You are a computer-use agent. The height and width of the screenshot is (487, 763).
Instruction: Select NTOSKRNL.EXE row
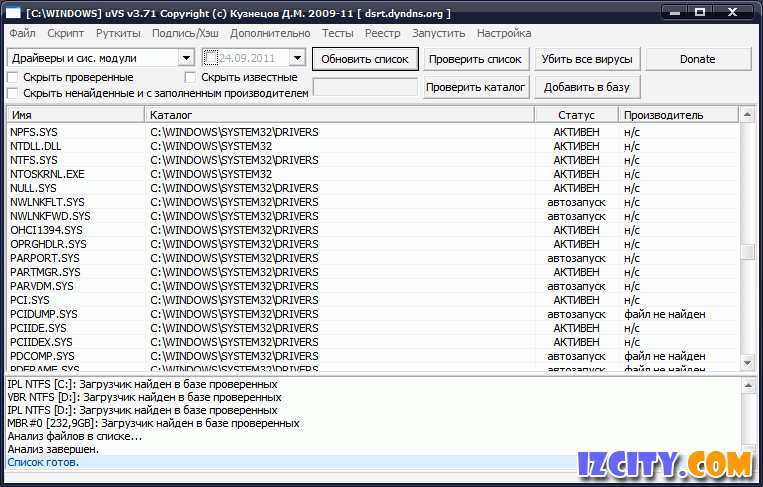[374, 174]
